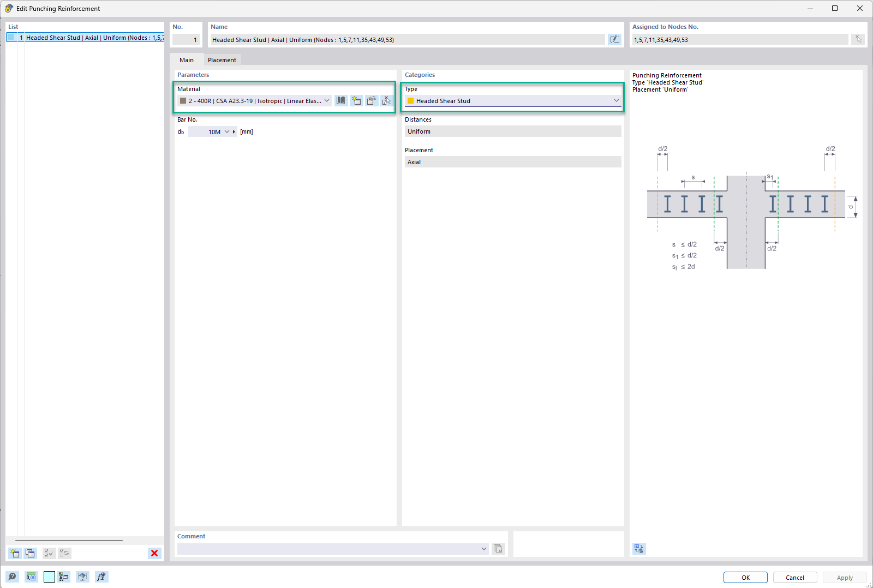The width and height of the screenshot is (873, 588).
Task: Invert the checked selection in the list panel
Action: [64, 553]
